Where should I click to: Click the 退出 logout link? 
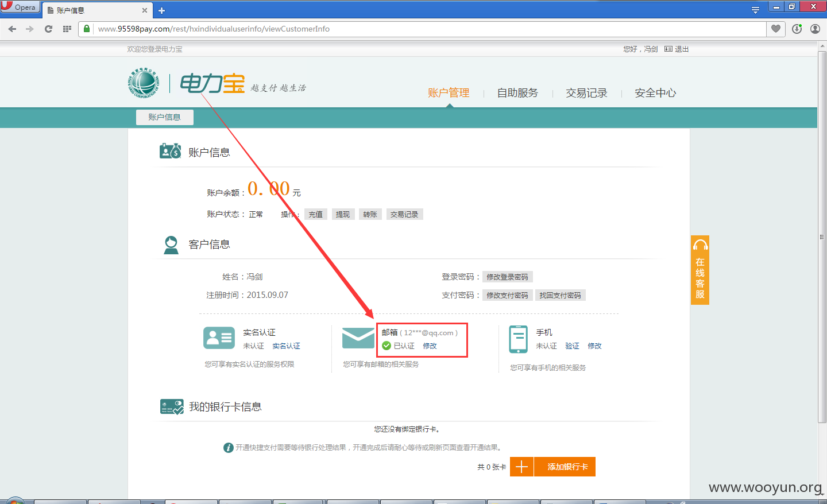pyautogui.click(x=682, y=49)
